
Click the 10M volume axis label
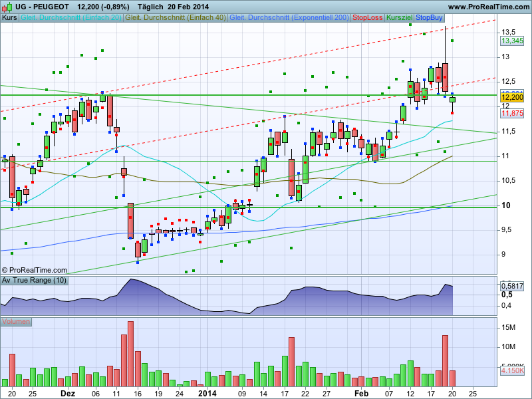coord(508,346)
